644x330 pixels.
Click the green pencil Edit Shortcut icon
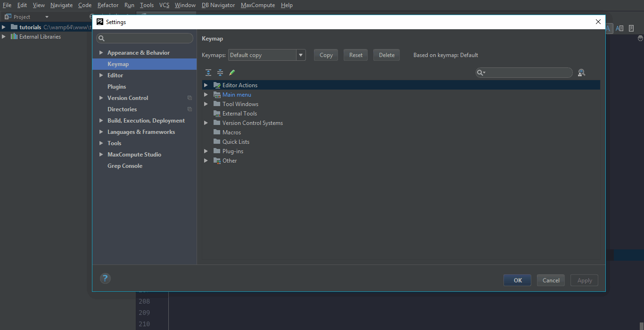click(x=232, y=73)
